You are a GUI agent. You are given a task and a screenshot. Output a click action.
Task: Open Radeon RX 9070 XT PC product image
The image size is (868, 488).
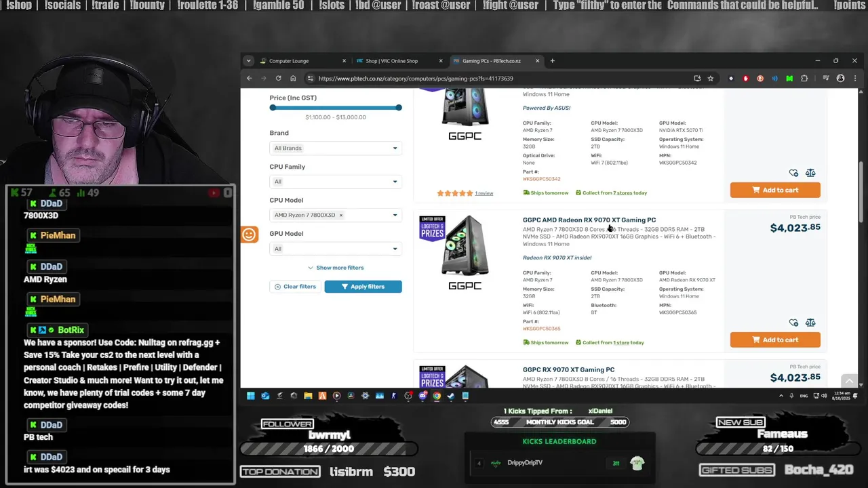tap(465, 245)
